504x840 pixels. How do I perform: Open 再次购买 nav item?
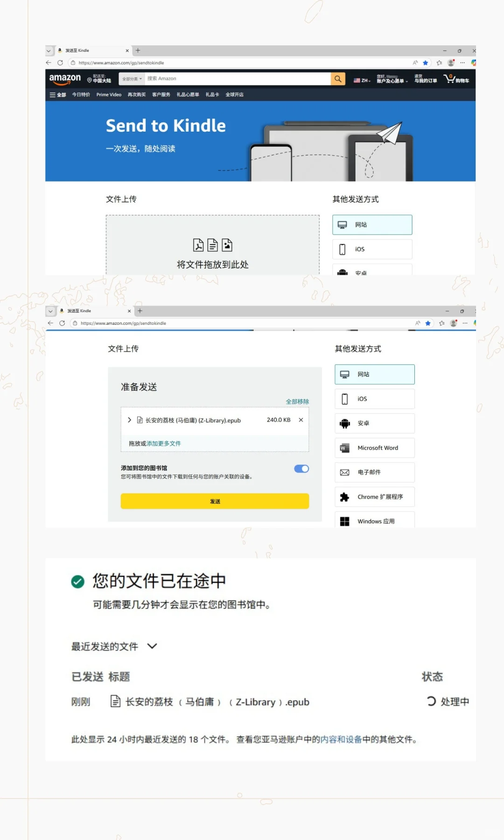[137, 95]
